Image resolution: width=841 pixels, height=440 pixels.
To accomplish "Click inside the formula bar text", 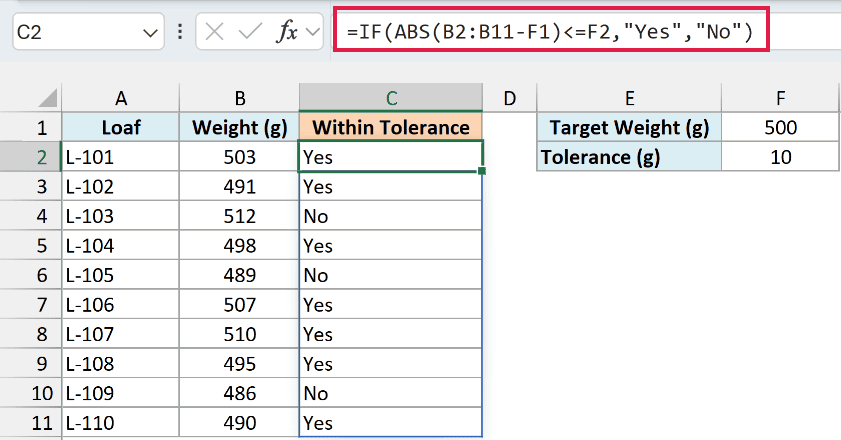I will [551, 31].
